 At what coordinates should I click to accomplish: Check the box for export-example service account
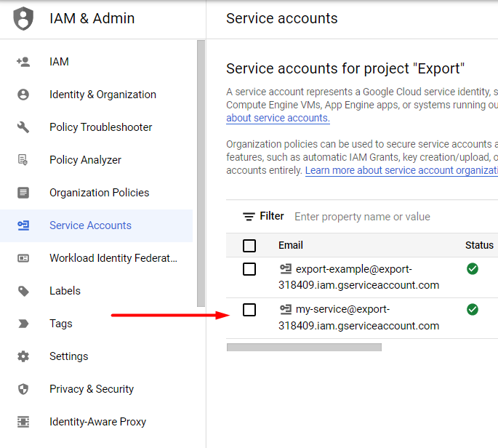coord(249,269)
